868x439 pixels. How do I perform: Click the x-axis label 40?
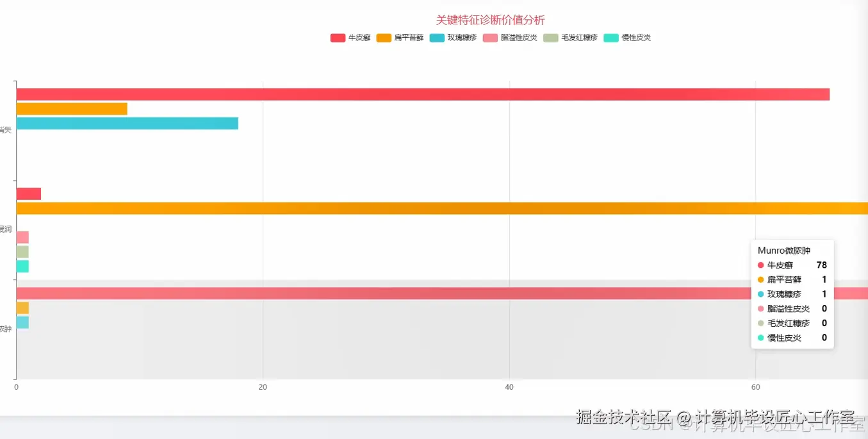[509, 387]
